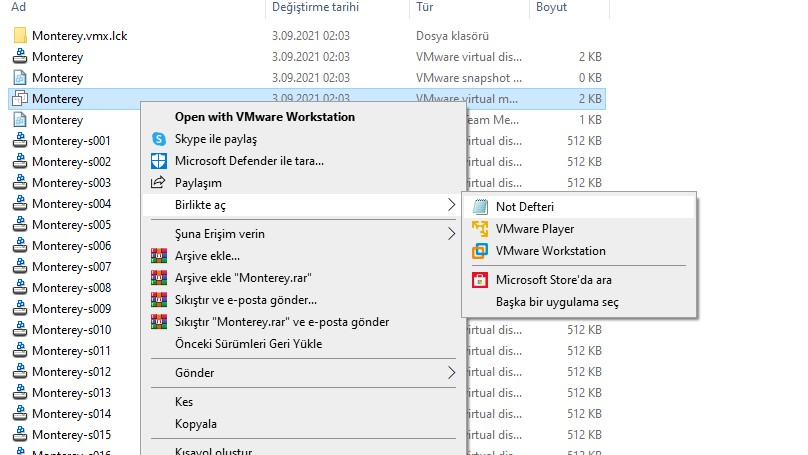808x455 pixels.
Task: Select the Monterey-s012 file name
Action: (x=71, y=372)
